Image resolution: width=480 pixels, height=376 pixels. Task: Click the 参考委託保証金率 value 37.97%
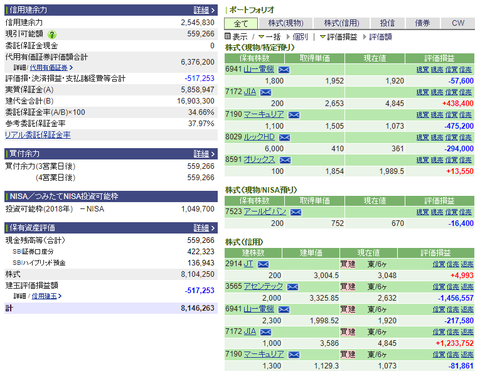tap(201, 124)
